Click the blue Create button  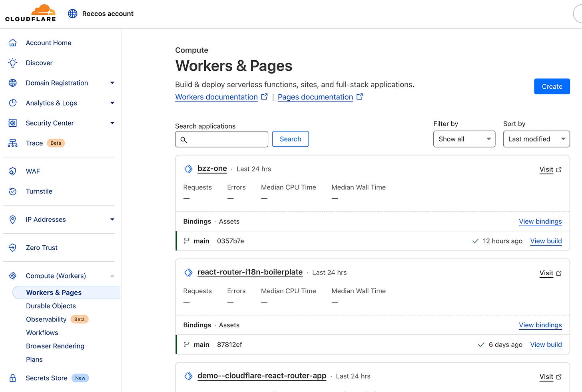point(552,86)
